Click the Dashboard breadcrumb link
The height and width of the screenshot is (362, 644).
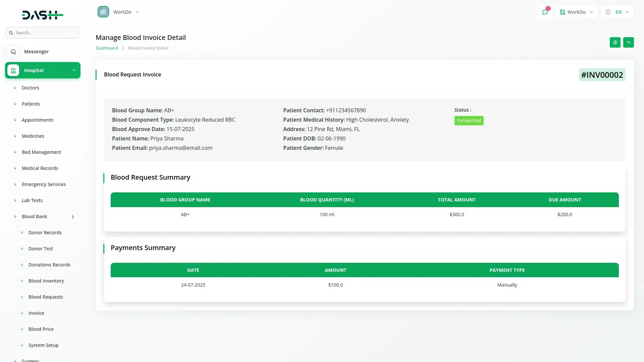click(x=107, y=48)
